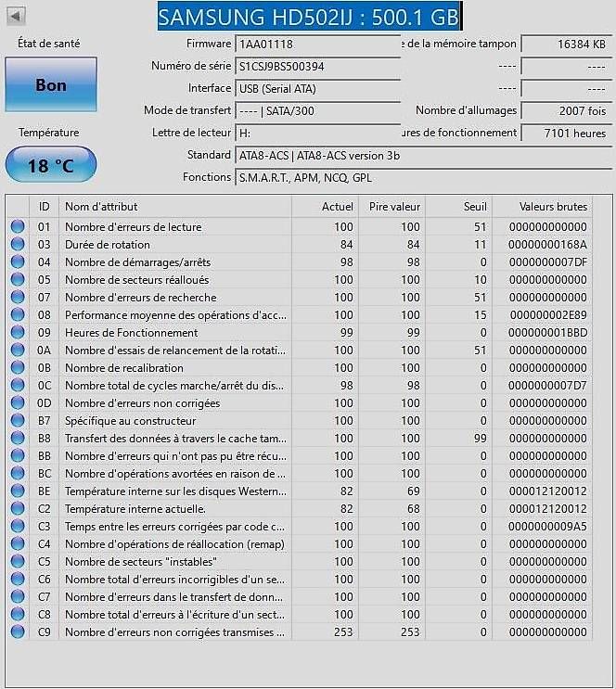Select status icon of attribute C9

pyautogui.click(x=18, y=632)
